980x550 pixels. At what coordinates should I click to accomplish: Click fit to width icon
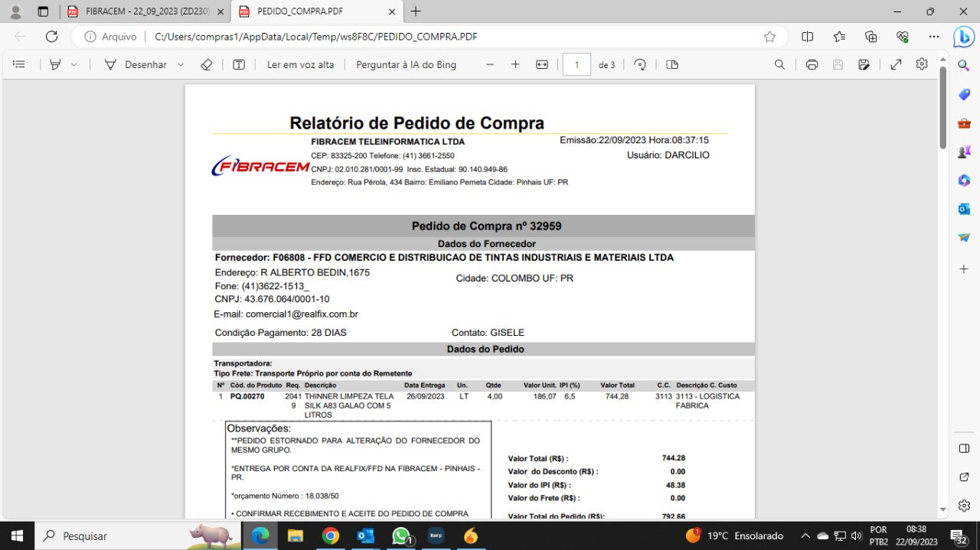click(542, 65)
